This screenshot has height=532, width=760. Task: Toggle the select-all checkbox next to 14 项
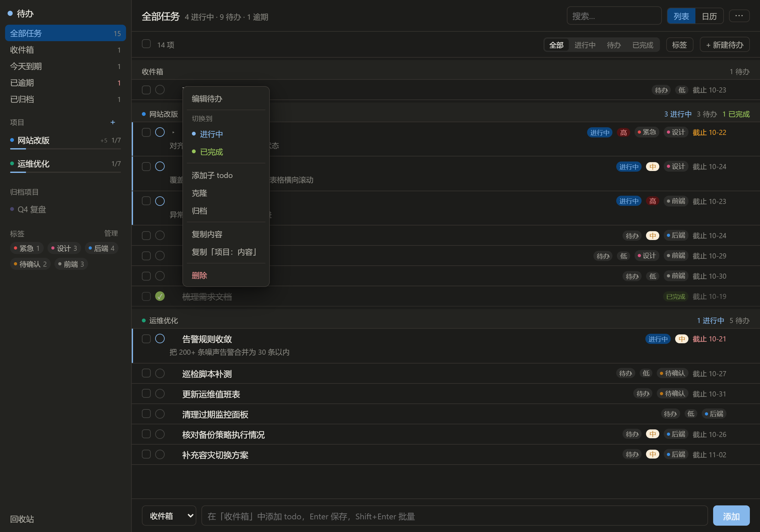coord(146,44)
